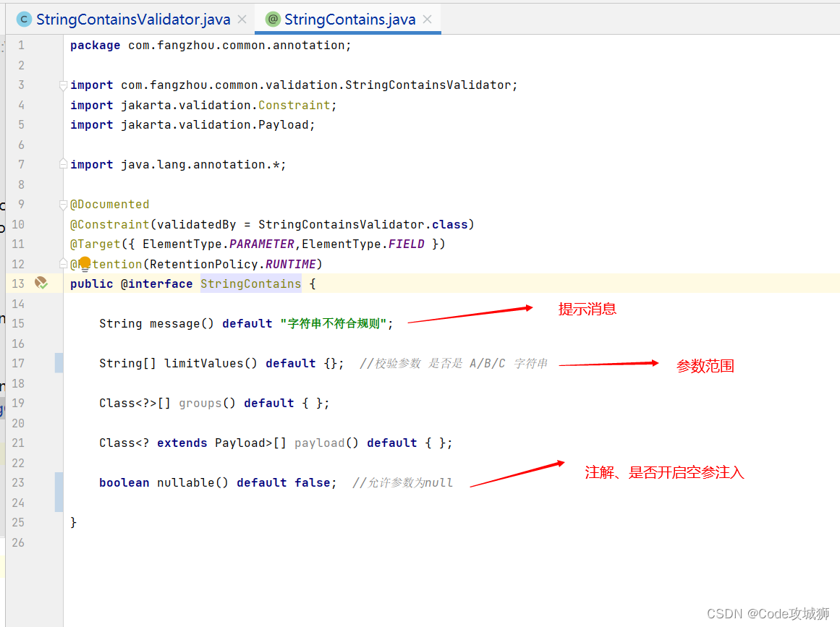Click the false default value on line 23

tap(313, 483)
